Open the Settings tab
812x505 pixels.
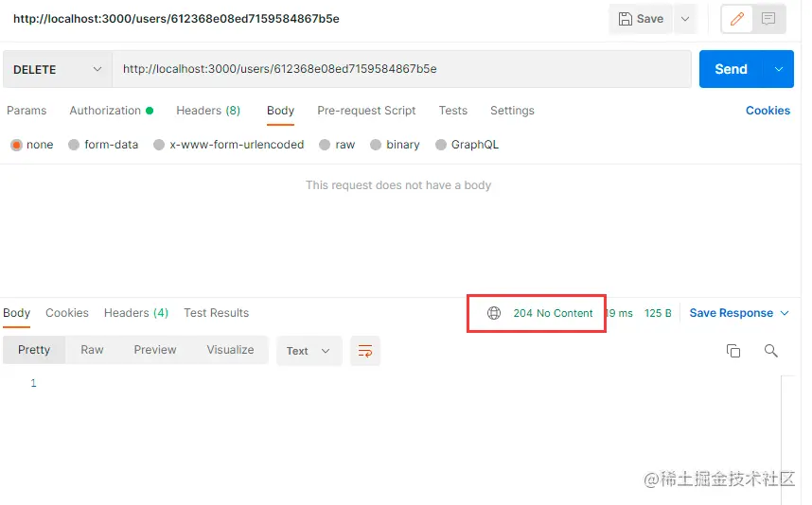click(512, 111)
